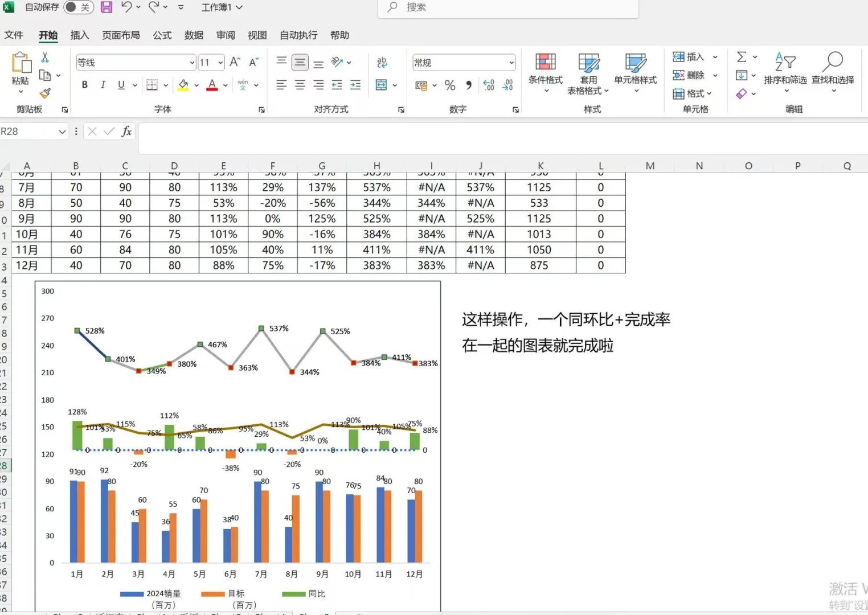Viewport: 868px width, 615px height.
Task: Toggle Underline formatting
Action: pyautogui.click(x=121, y=85)
